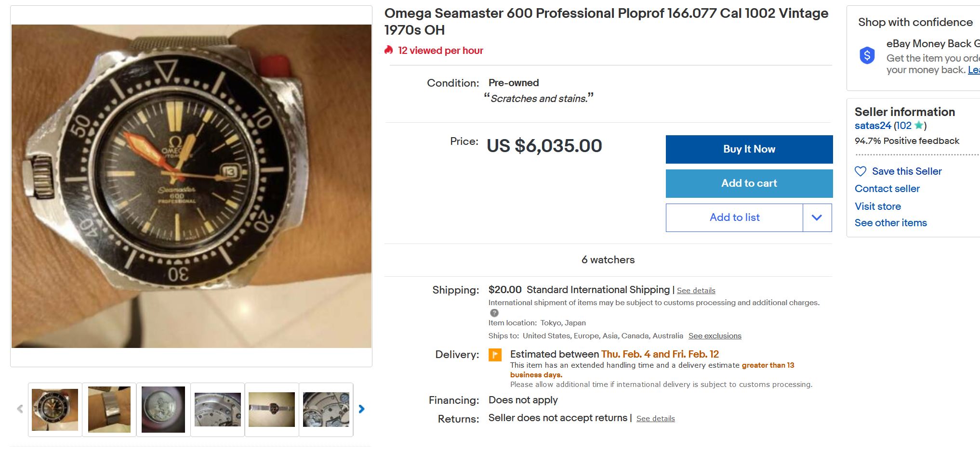Open the Contact seller link
This screenshot has height=450, width=980.
coord(887,189)
